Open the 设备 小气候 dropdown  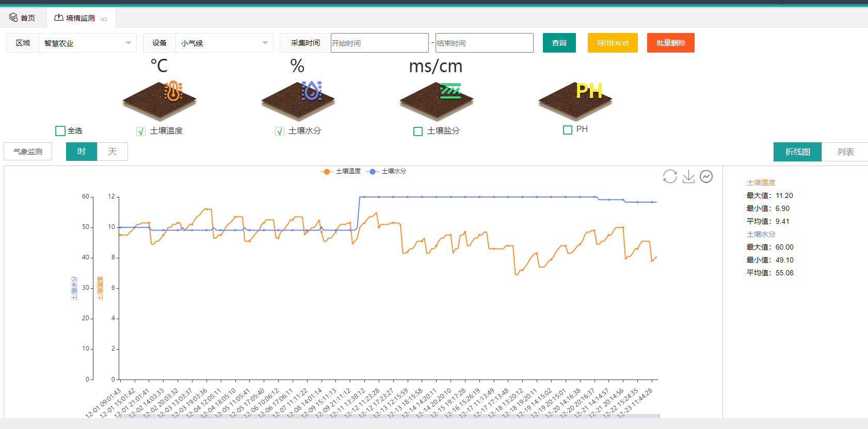[224, 43]
